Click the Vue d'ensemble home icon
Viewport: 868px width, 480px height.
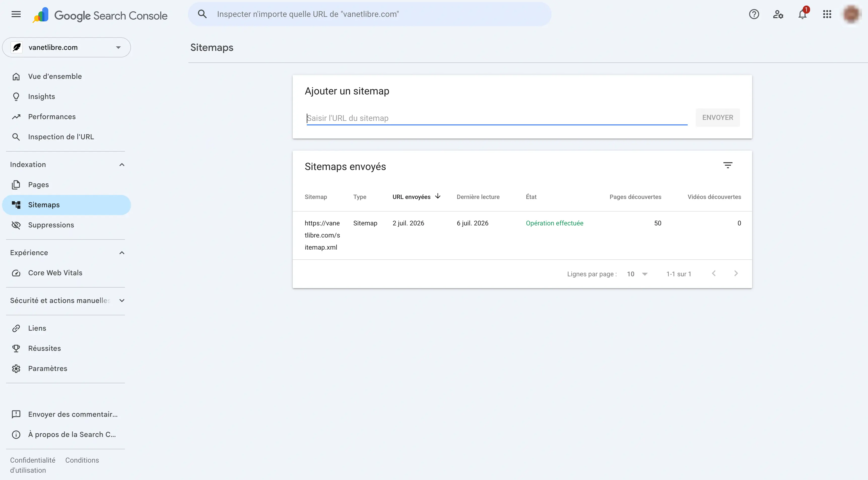pyautogui.click(x=16, y=77)
